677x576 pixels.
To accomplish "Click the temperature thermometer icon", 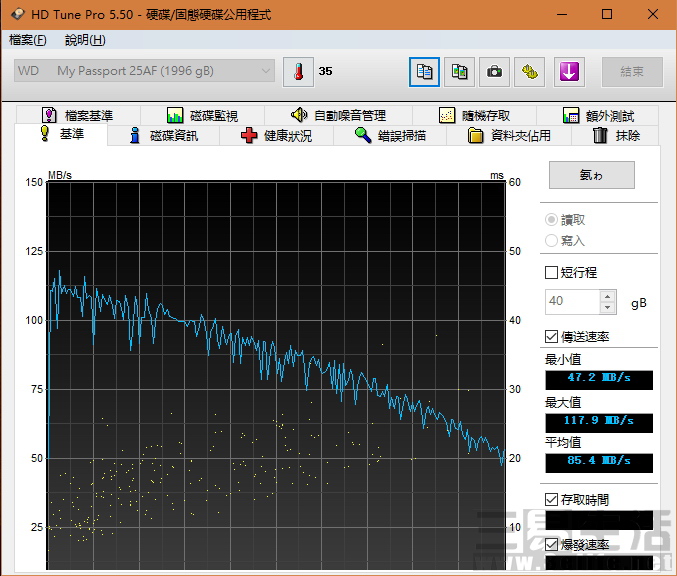I will pyautogui.click(x=298, y=72).
